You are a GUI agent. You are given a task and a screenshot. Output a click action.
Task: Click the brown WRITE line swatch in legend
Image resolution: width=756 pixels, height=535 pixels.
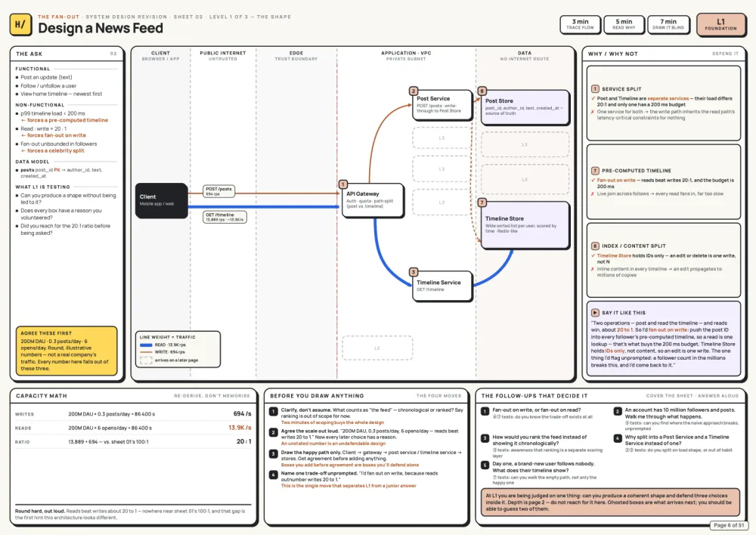coord(146,352)
